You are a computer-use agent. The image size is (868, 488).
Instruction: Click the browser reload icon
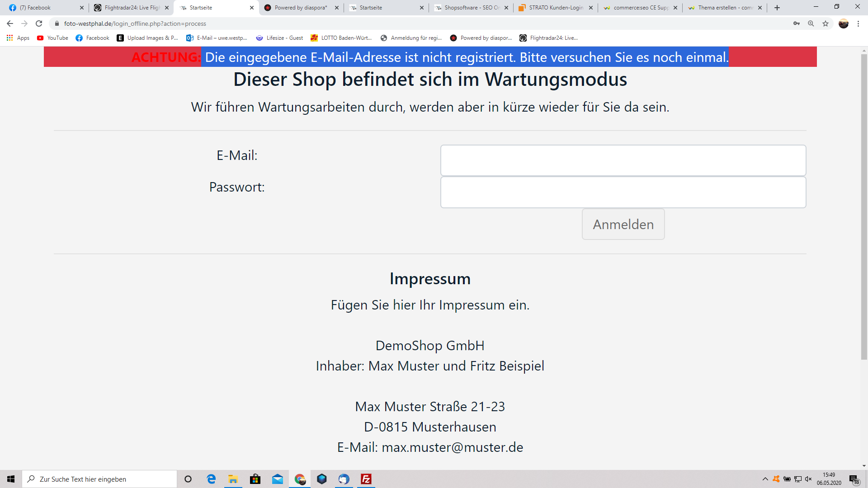39,23
